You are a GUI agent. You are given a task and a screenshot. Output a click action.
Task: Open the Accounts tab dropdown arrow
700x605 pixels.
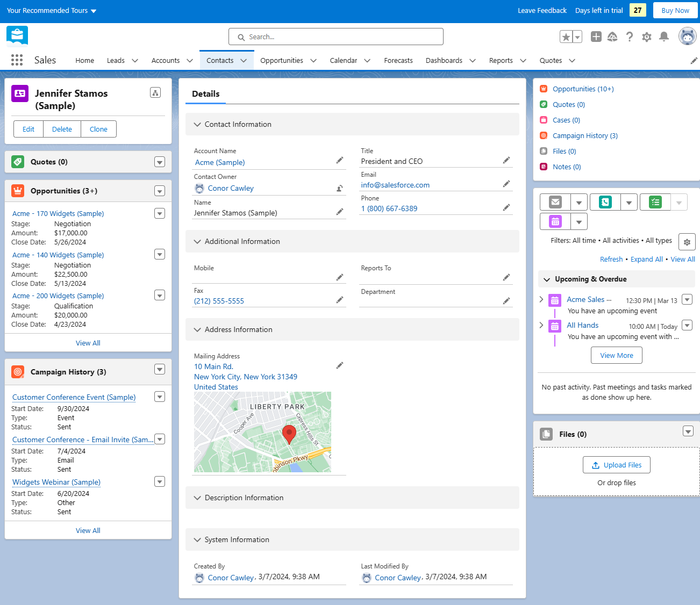click(190, 61)
